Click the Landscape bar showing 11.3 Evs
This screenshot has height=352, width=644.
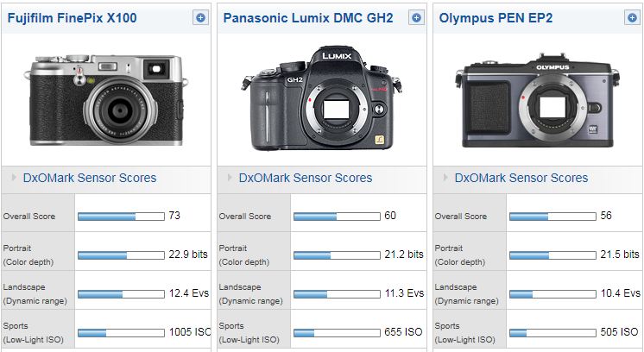pos(337,294)
